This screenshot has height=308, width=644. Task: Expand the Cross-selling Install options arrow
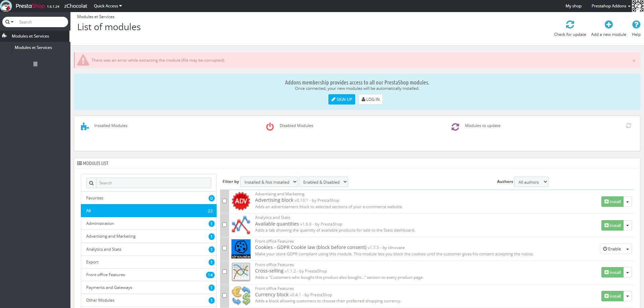628,272
